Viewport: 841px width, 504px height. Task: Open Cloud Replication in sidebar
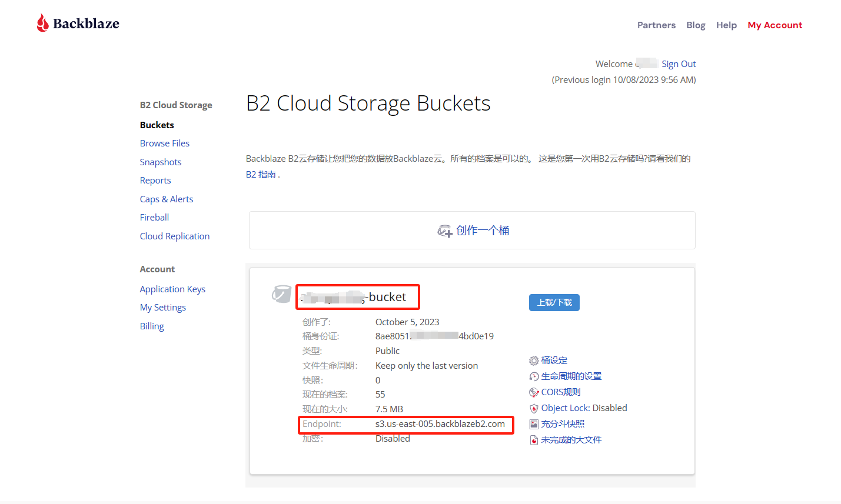point(175,236)
